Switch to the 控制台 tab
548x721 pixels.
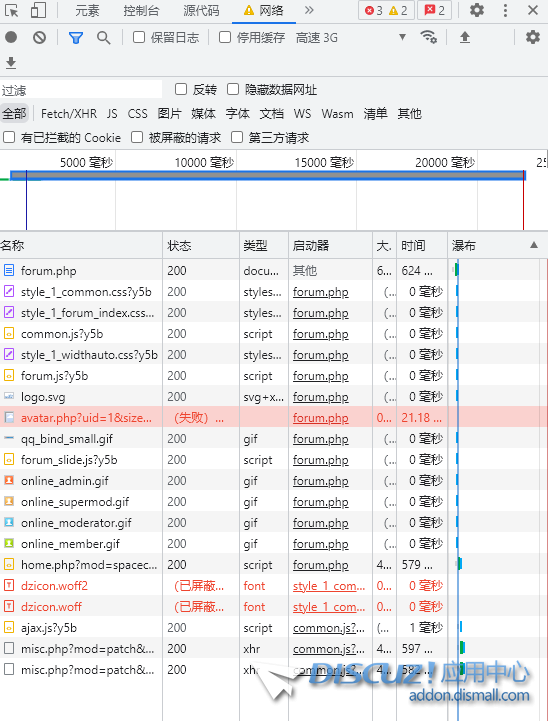pyautogui.click(x=141, y=10)
